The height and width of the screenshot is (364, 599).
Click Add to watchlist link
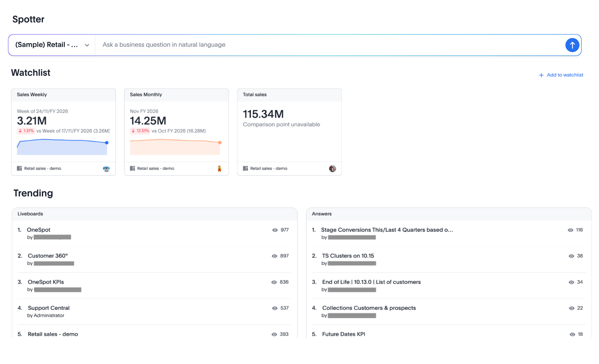coord(565,75)
